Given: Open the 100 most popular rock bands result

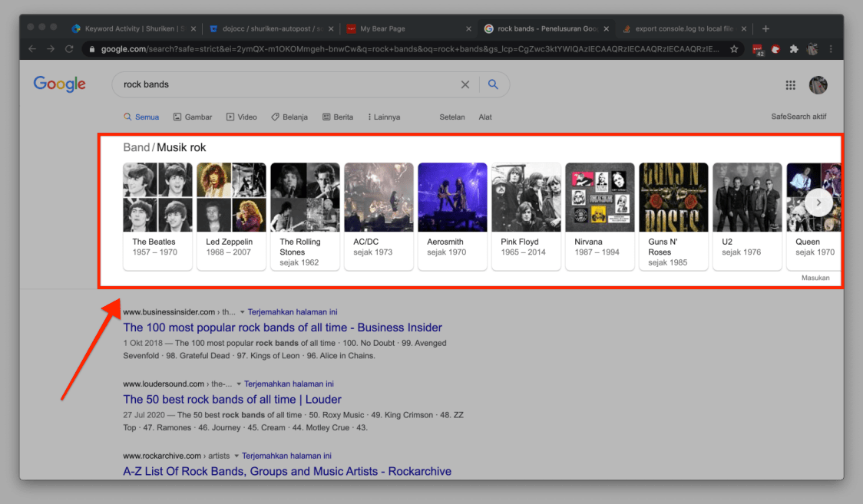Looking at the screenshot, I should click(283, 328).
